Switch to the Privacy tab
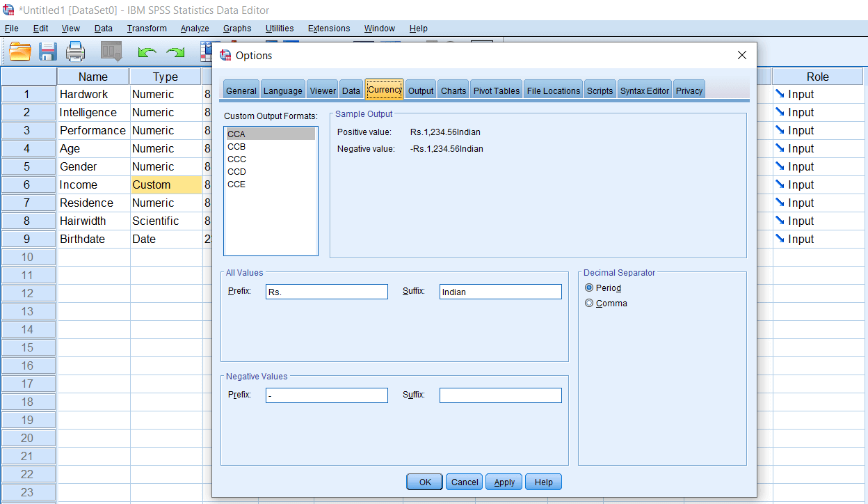Screen dimensions: 868x504 click(x=689, y=90)
